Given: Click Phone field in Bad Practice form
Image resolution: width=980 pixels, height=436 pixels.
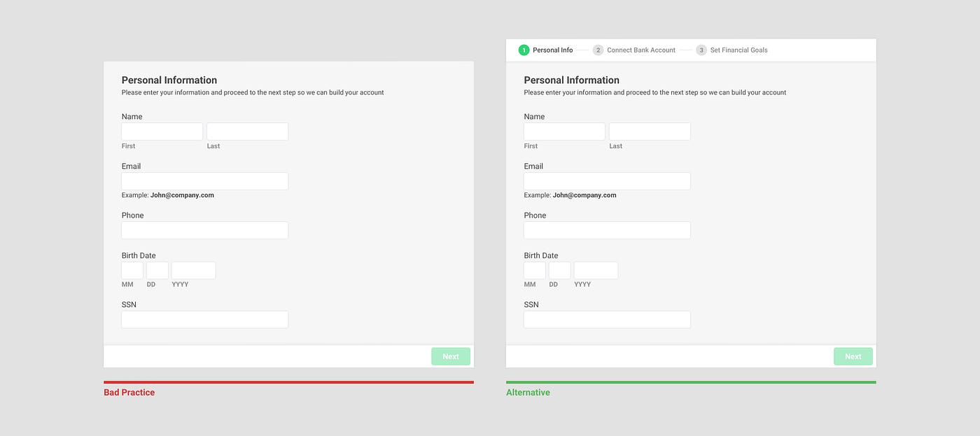Looking at the screenshot, I should point(205,230).
